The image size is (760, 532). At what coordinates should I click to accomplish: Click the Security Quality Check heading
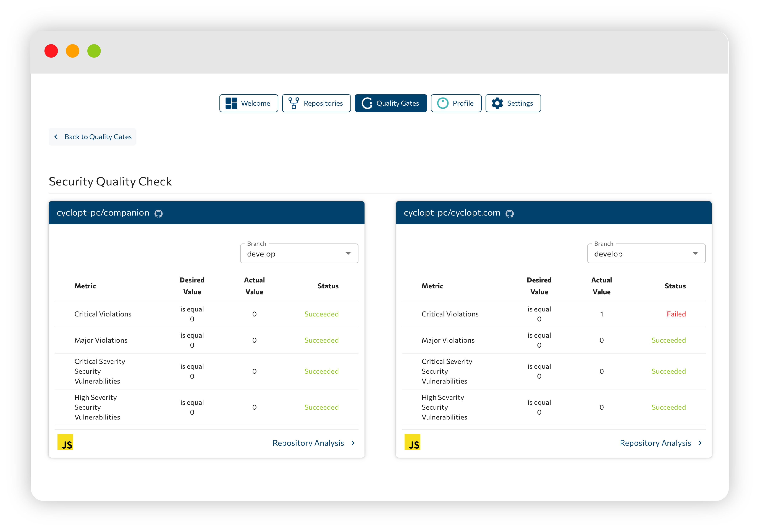click(x=110, y=181)
